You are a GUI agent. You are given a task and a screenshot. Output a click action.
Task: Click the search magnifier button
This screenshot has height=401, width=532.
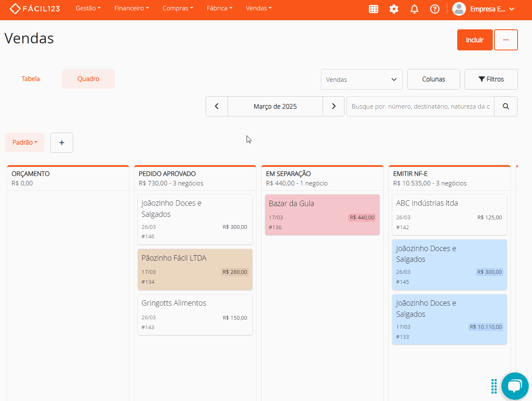506,107
